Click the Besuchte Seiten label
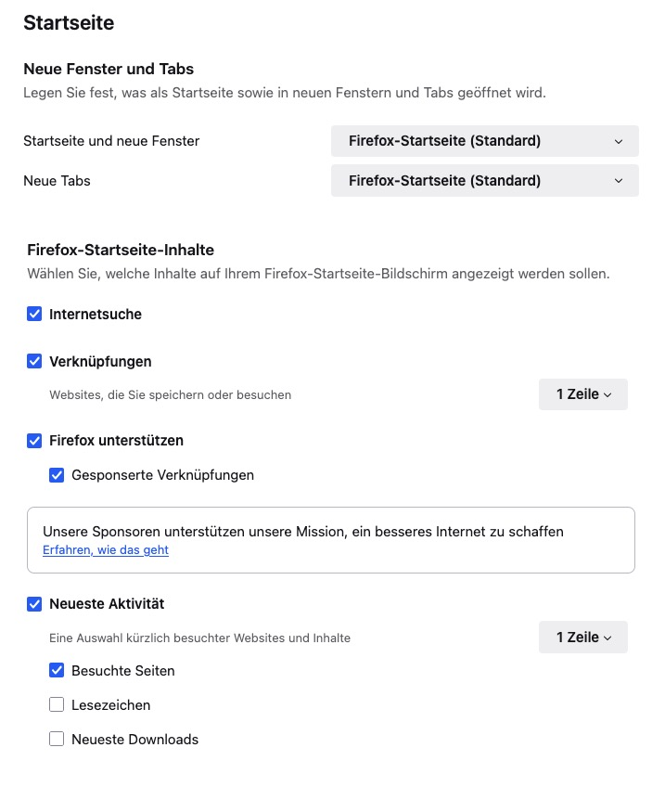 (x=122, y=671)
